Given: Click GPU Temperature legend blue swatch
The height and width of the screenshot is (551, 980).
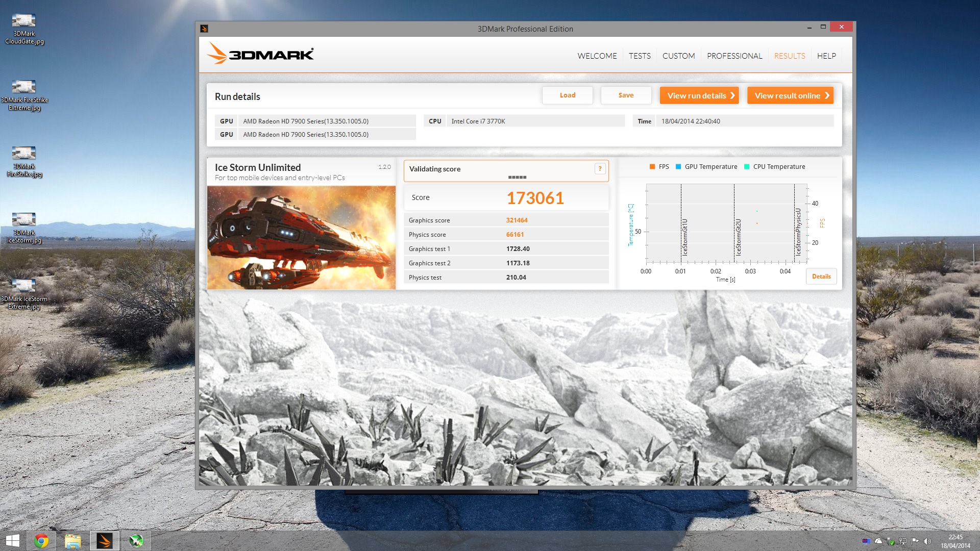Looking at the screenshot, I should (x=678, y=167).
